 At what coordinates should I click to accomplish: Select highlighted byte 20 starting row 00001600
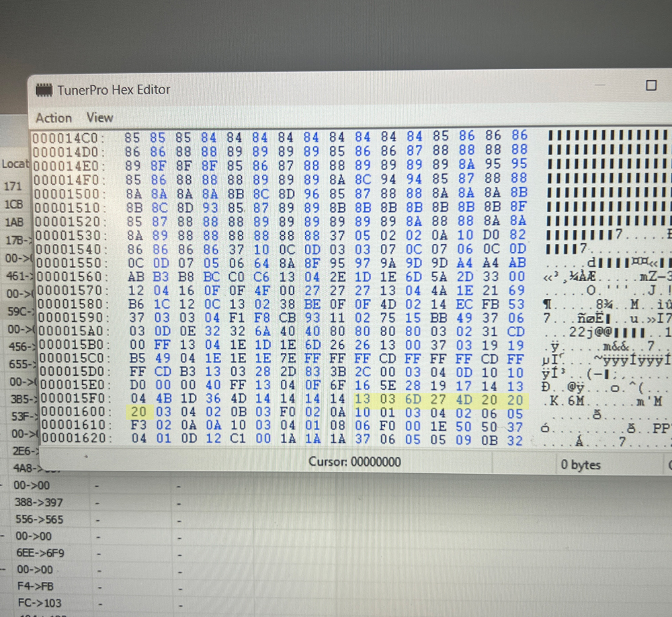138,412
